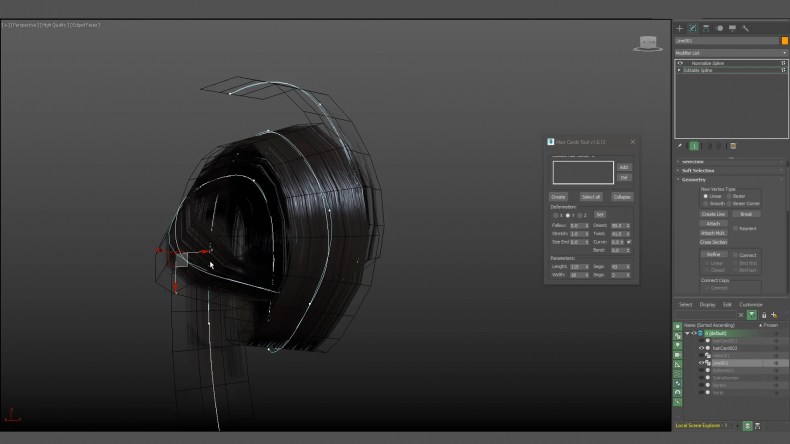
Task: Toggle the display lights filter icon
Action: coord(678,345)
